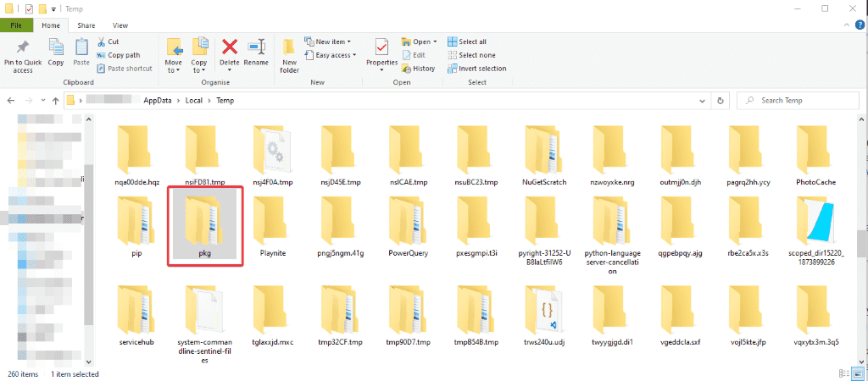868x381 pixels.
Task: Click the Pin to Quick access icon
Action: [23, 48]
